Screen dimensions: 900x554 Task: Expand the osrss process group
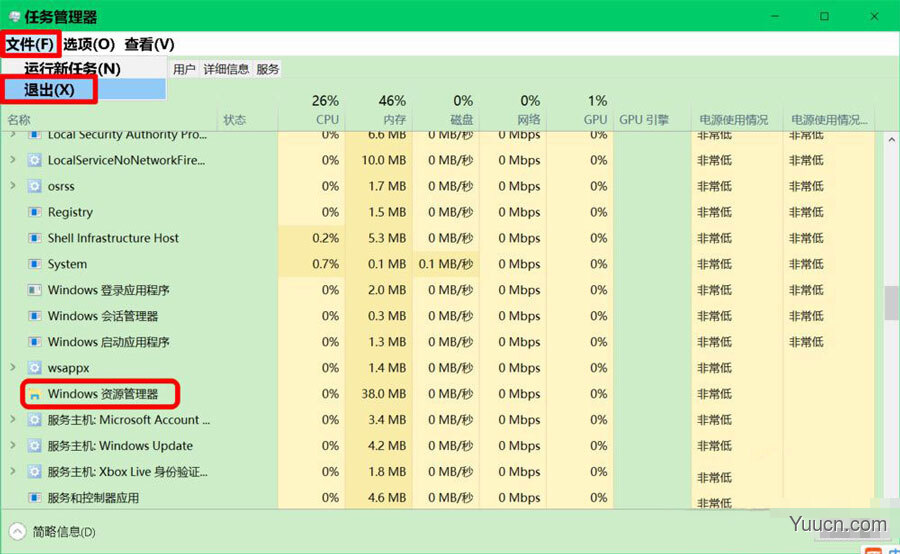[x=13, y=185]
